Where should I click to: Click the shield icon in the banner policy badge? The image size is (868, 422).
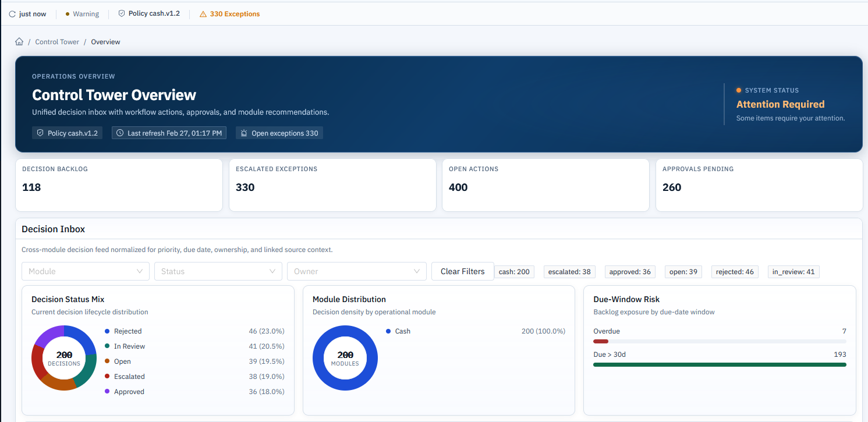[x=40, y=133]
